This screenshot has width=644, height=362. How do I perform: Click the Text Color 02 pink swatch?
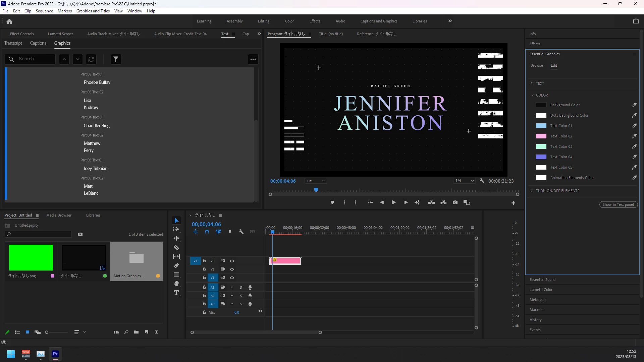[x=541, y=136]
